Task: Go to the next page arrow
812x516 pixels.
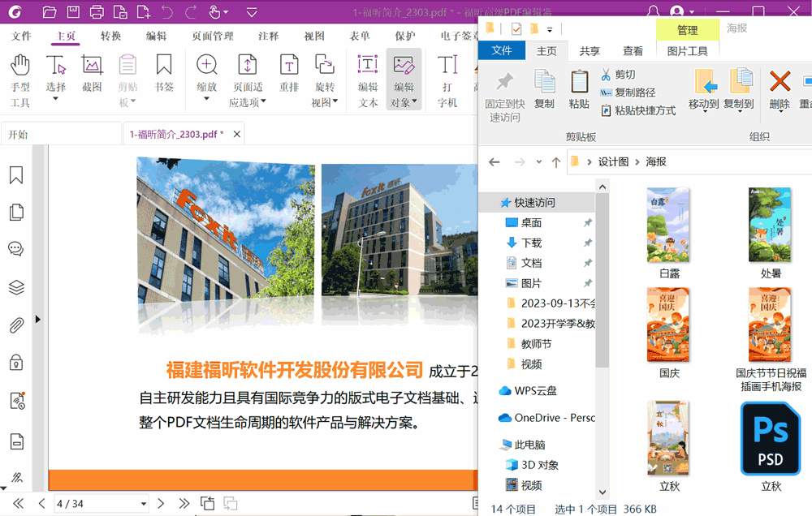Action: pos(161,503)
